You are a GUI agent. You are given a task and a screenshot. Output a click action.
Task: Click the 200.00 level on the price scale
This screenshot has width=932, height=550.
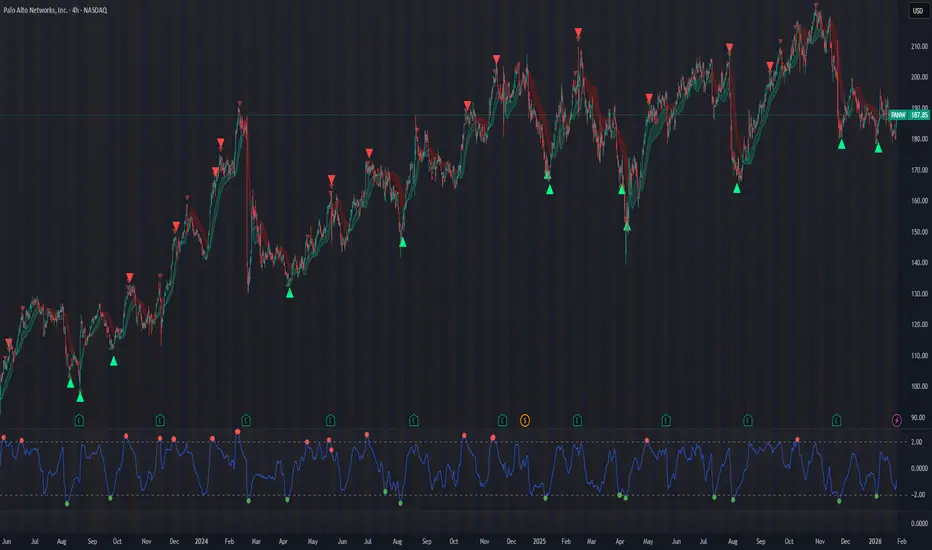[x=919, y=77]
